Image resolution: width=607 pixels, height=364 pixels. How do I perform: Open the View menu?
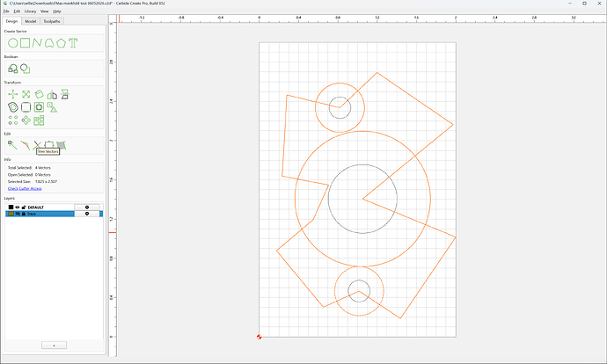click(x=45, y=11)
